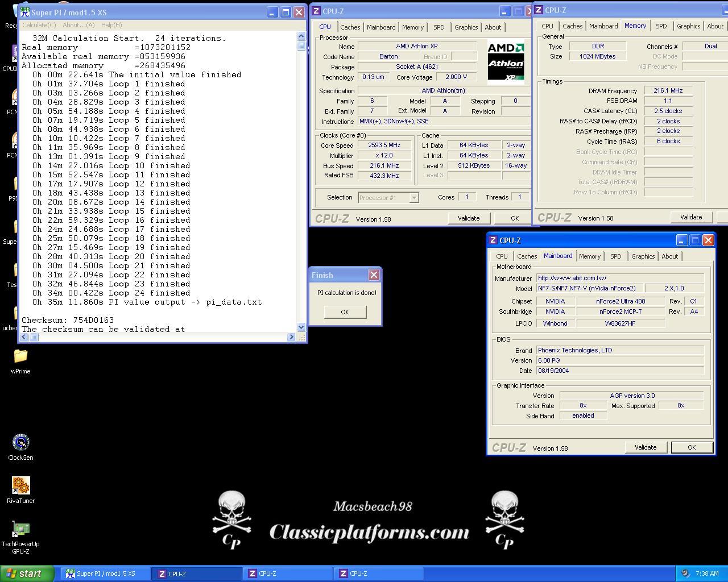Minimize the CPU-Z Mainboard window
Screen dimensions: 728x582
pos(681,240)
